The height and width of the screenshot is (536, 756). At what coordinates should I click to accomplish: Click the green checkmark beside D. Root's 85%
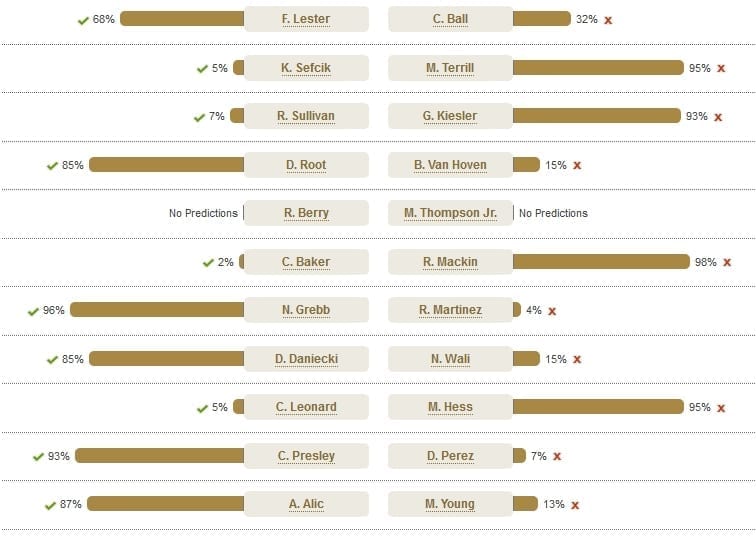tap(52, 166)
